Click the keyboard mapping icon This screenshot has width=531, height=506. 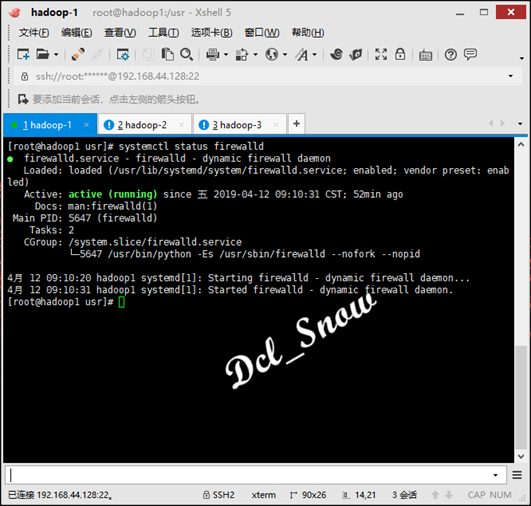coord(425,55)
